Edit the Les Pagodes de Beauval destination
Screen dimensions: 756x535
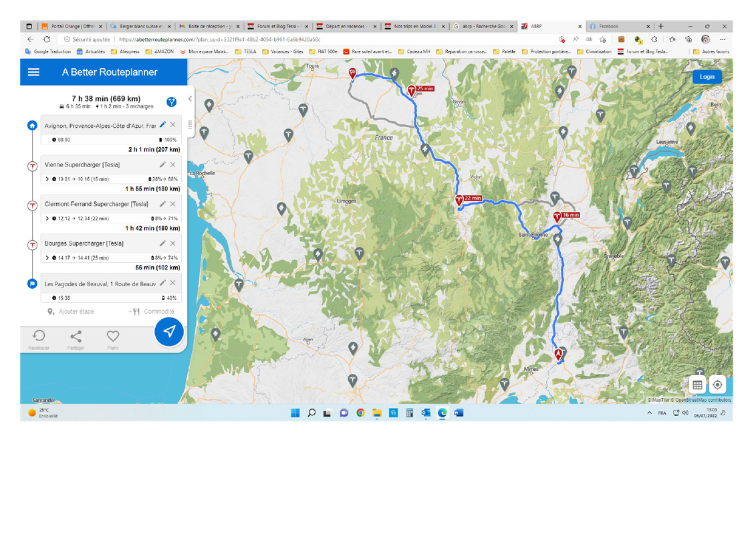162,283
